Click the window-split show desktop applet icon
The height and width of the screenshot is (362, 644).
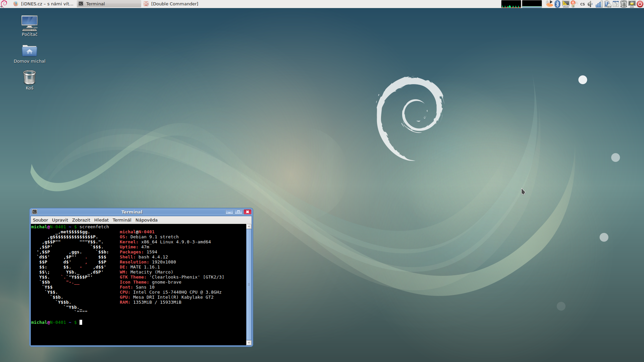click(x=616, y=4)
